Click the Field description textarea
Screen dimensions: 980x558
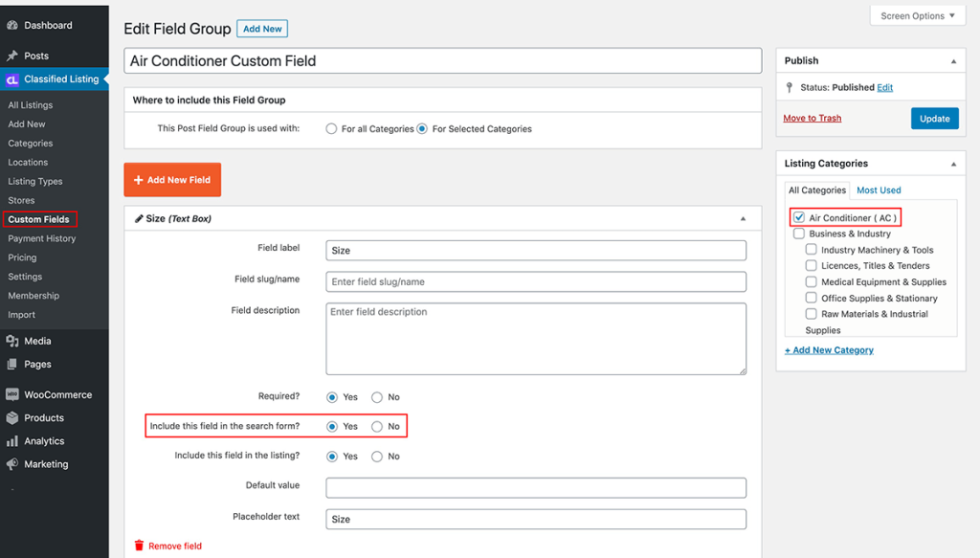coord(536,340)
